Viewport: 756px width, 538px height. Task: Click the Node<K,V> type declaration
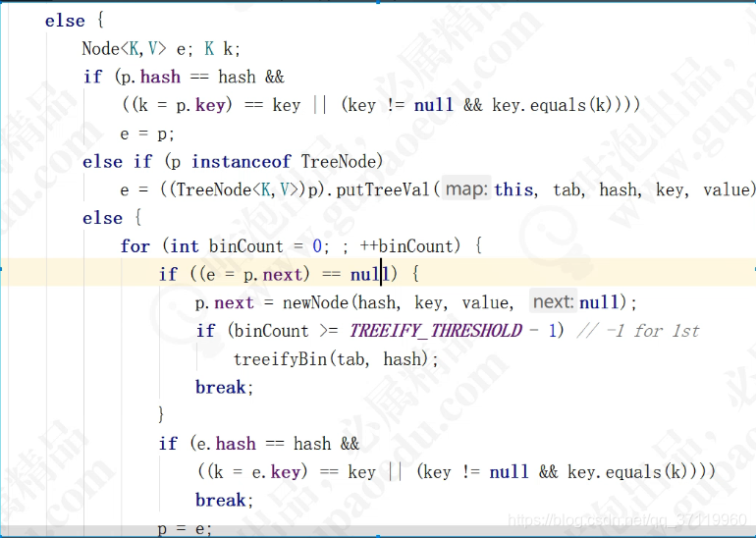point(125,49)
